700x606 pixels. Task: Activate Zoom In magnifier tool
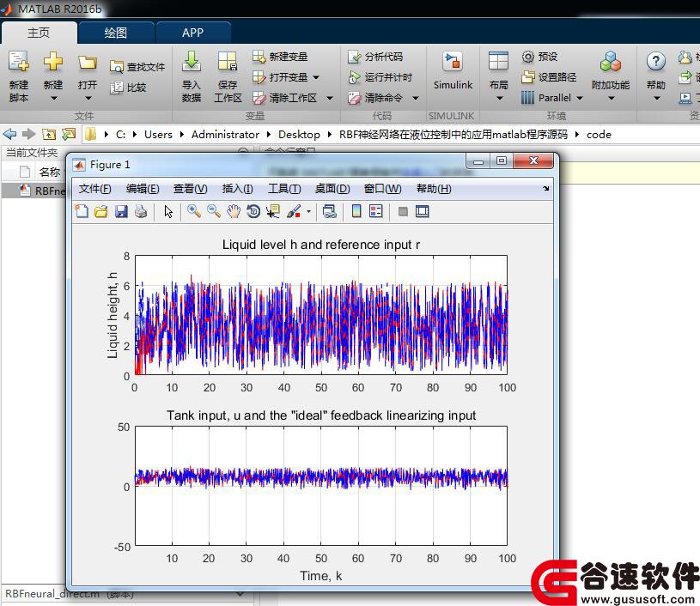point(194,211)
